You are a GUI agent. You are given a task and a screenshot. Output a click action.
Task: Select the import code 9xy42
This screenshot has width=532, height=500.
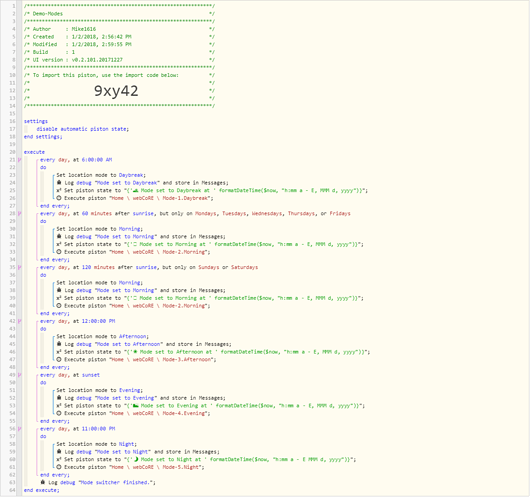click(116, 91)
